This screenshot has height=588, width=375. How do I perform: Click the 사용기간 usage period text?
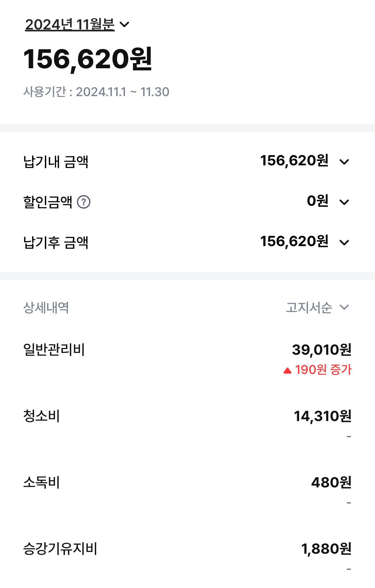point(96,92)
